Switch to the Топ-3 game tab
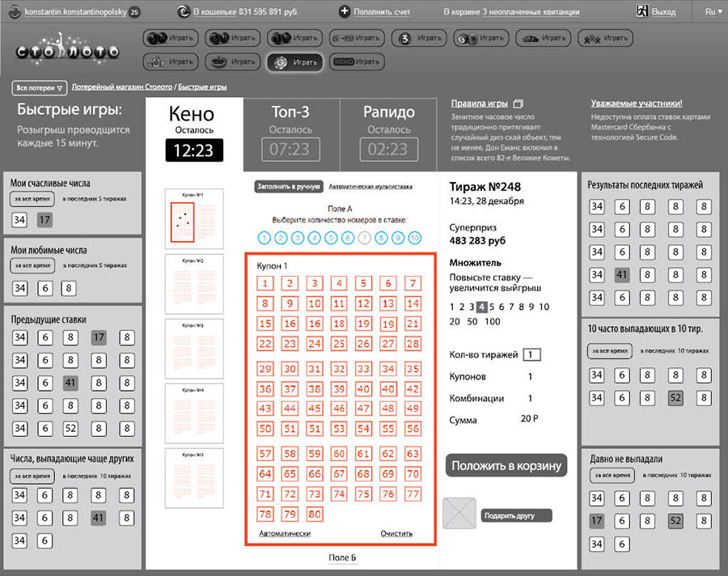Screen dimensions: 728x576 pyautogui.click(x=290, y=130)
